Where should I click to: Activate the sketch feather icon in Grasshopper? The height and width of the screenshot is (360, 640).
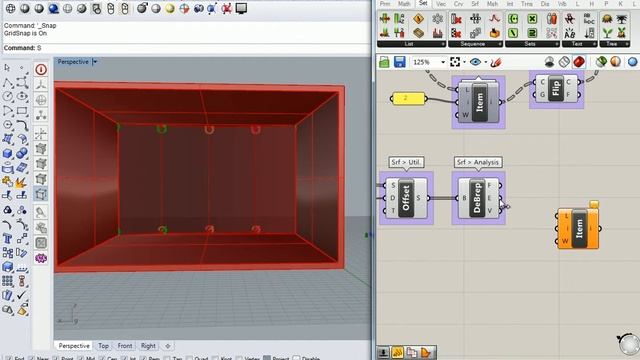click(x=496, y=62)
